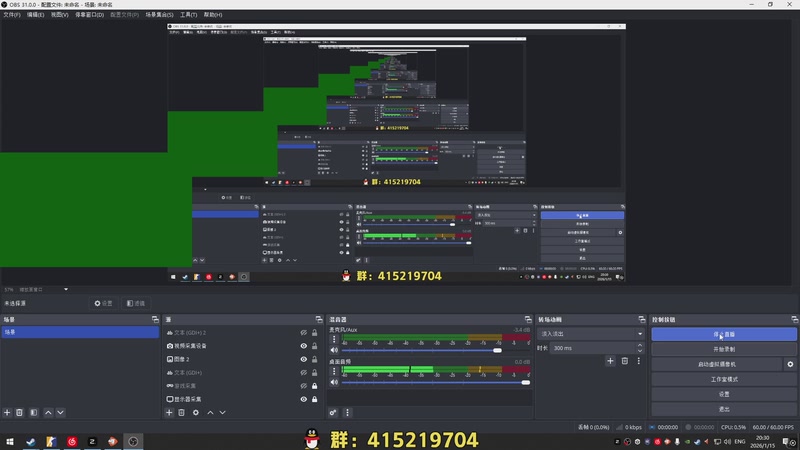The image size is (800, 450).
Task: Open OBS icon in taskbar
Action: [133, 441]
